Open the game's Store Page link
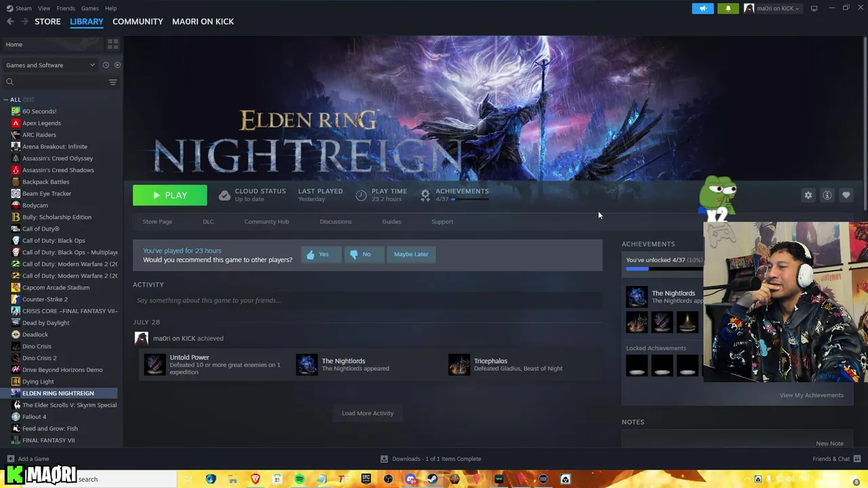This screenshot has width=868, height=488. pyautogui.click(x=157, y=222)
